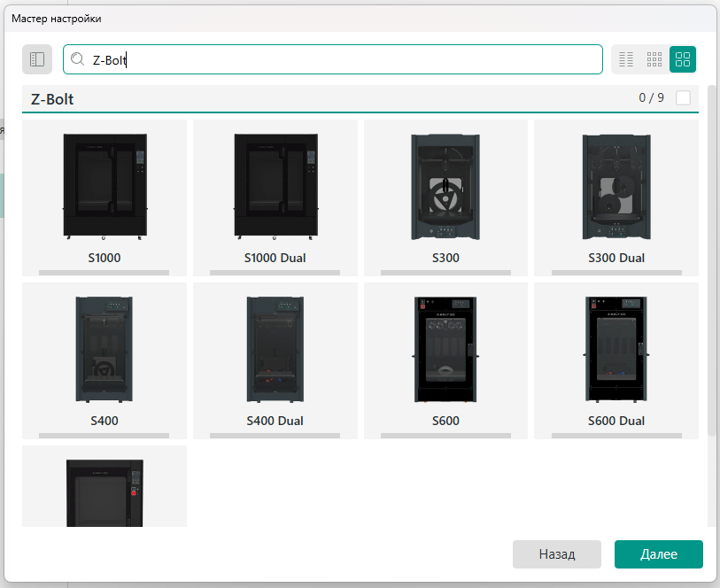Click the S600 Dual label
Image resolution: width=720 pixels, height=588 pixels.
pos(616,421)
